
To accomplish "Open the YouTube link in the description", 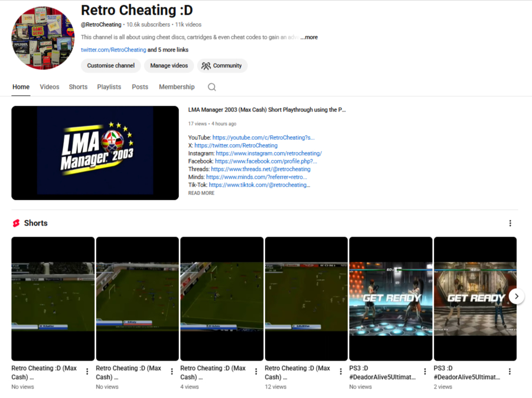I will tap(263, 138).
